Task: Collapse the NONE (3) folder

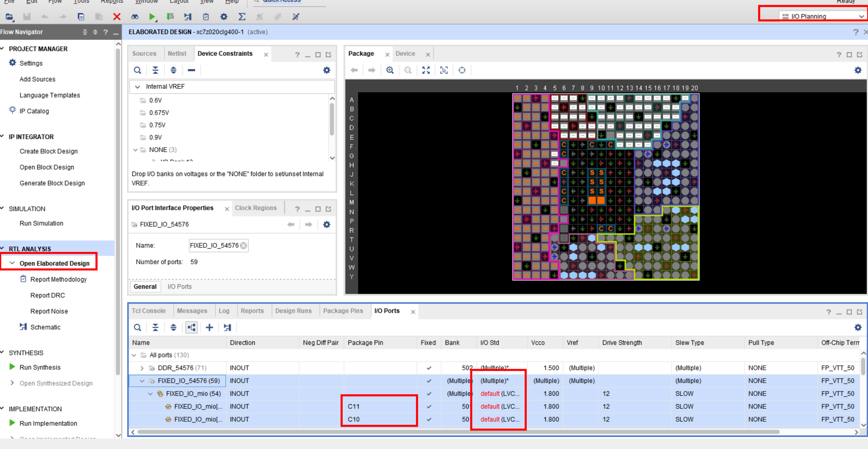Action: 135,150
